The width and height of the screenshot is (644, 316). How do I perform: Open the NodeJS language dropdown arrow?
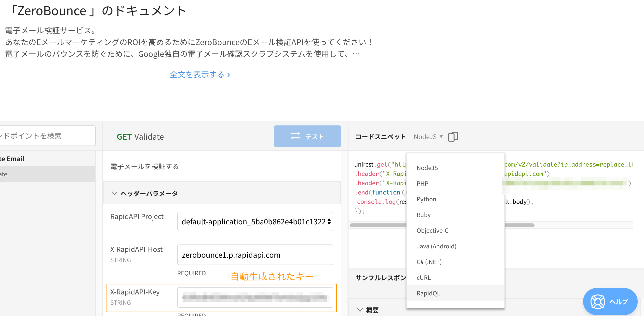tap(441, 136)
